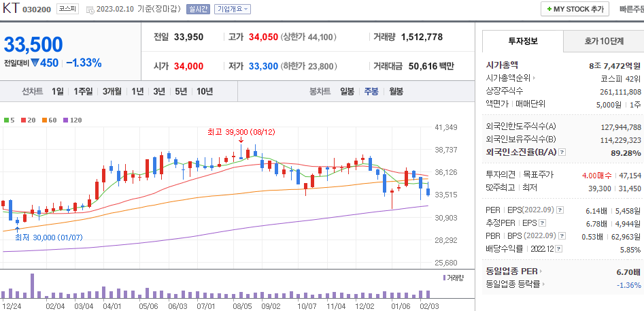Add KT to MY STOCK
644x311 pixels.
(575, 9)
